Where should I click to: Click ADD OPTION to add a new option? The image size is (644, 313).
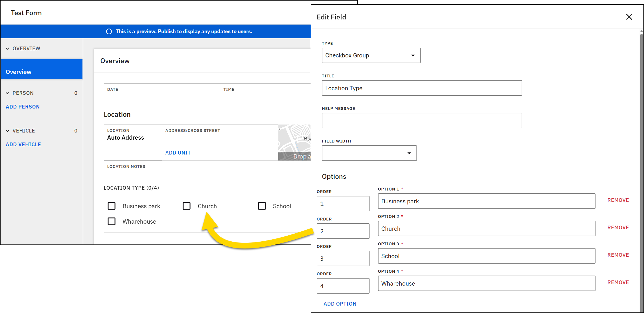pyautogui.click(x=340, y=304)
